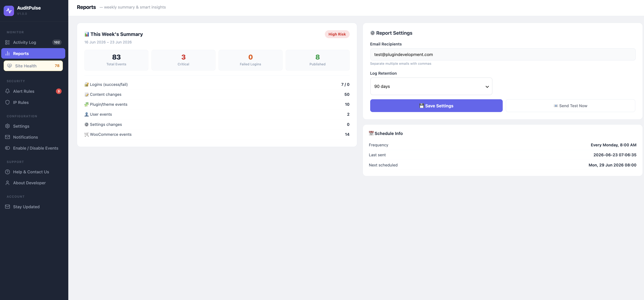Select Reports in the sidebar

(x=33, y=53)
